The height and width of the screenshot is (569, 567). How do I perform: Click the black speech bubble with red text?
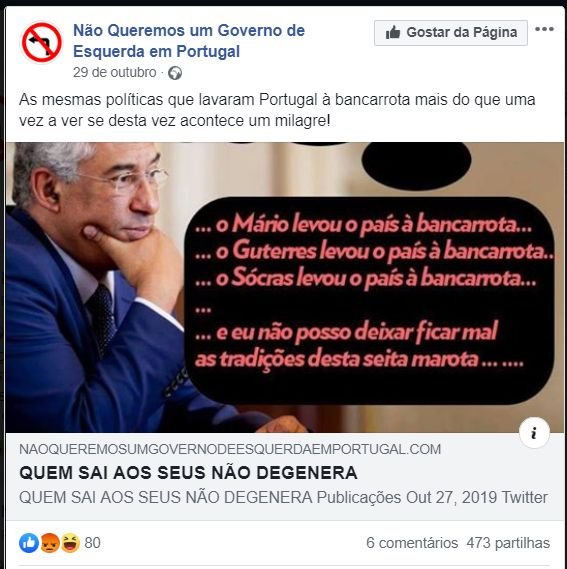point(370,300)
